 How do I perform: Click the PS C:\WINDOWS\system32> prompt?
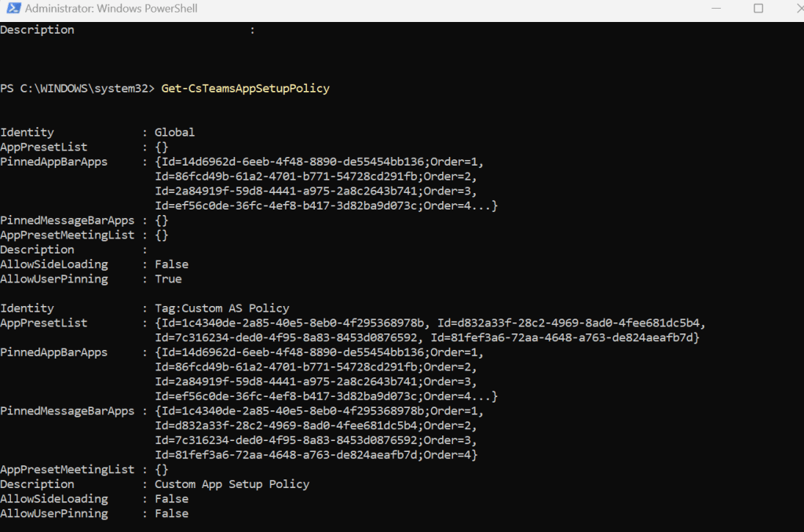click(79, 89)
